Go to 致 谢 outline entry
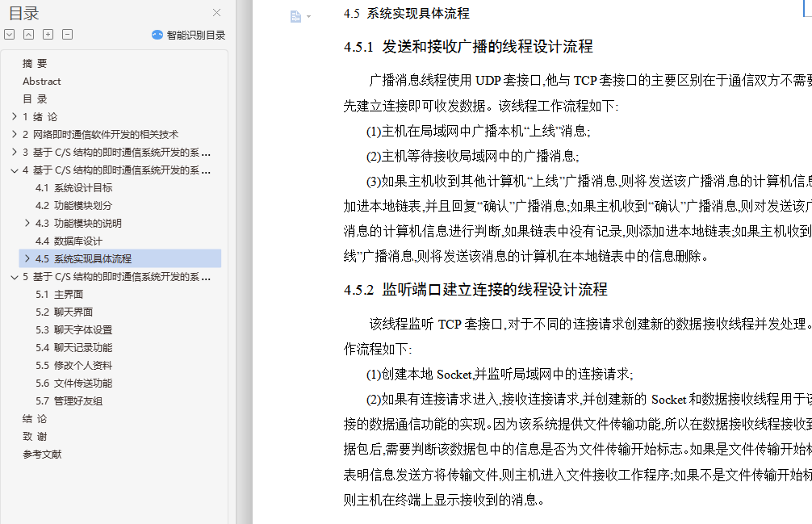Viewport: 812px width, 524px height. (35, 437)
